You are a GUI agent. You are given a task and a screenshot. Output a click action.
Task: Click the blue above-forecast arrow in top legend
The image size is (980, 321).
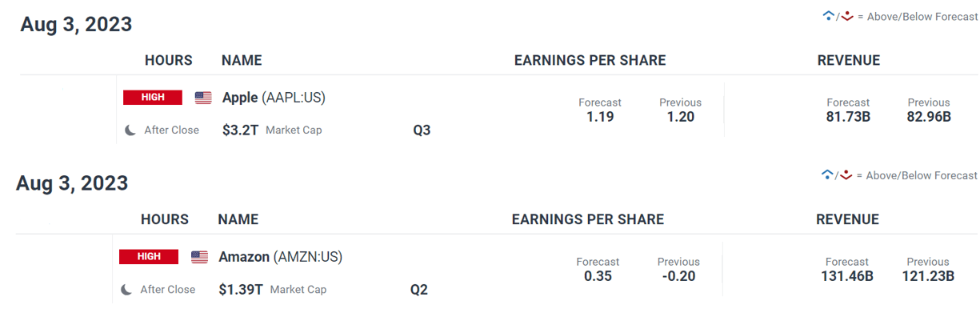(828, 16)
